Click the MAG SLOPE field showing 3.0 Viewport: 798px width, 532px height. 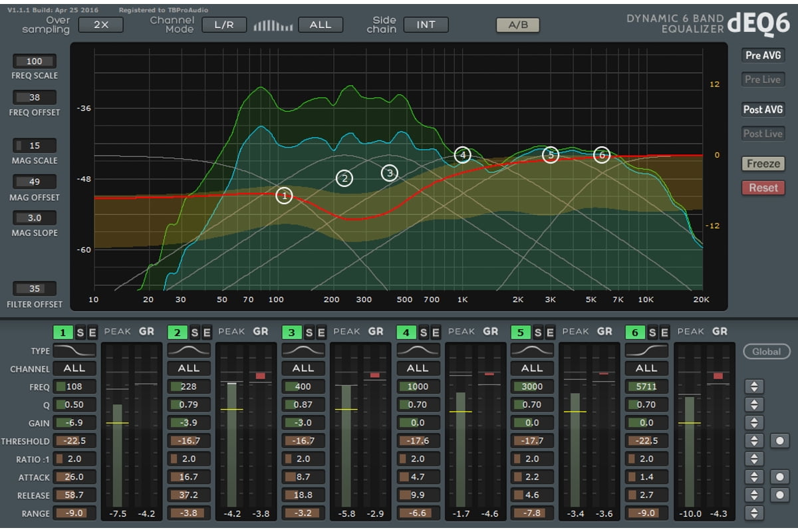pos(35,217)
